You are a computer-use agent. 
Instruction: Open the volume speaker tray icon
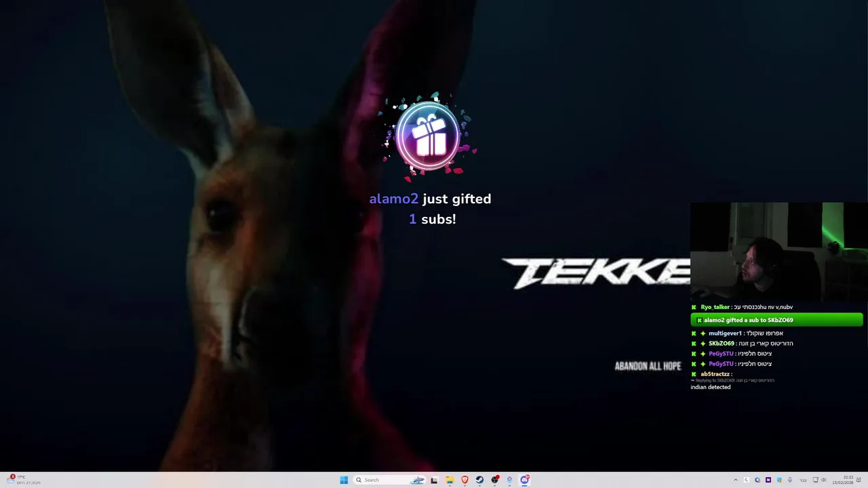tap(823, 480)
